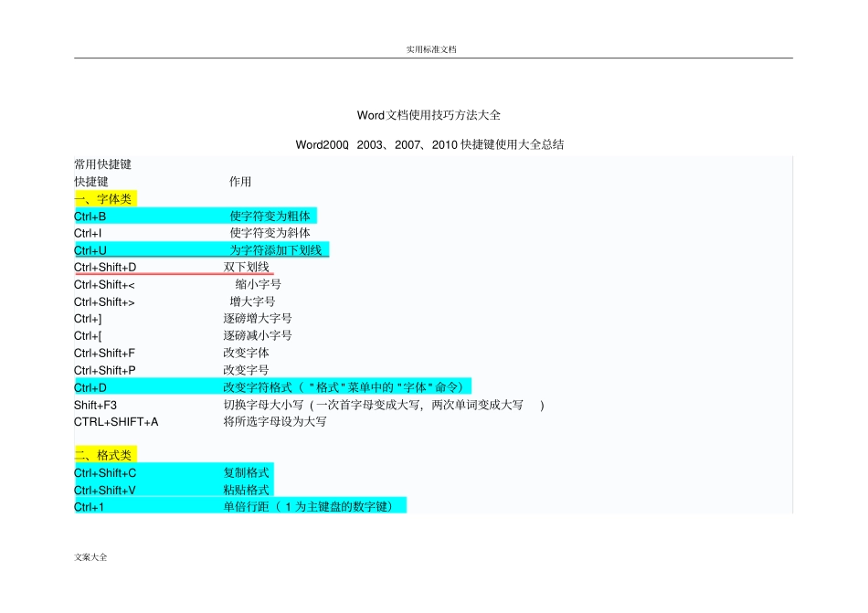This screenshot has width=868, height=613.
Task: Click description 粘贴格式
Action: click(x=247, y=490)
